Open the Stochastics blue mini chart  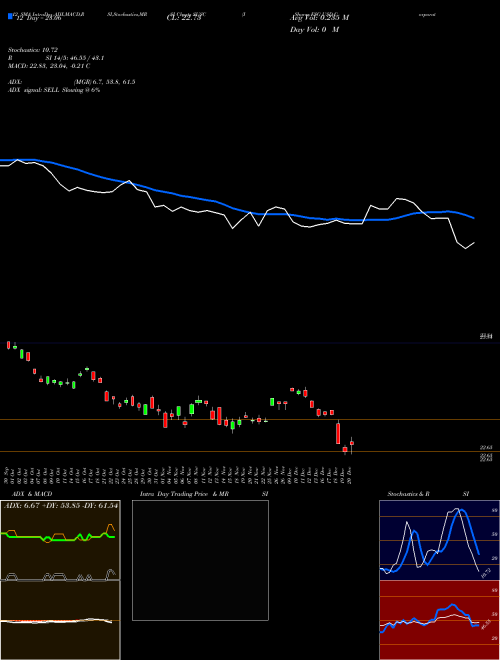pos(439,540)
